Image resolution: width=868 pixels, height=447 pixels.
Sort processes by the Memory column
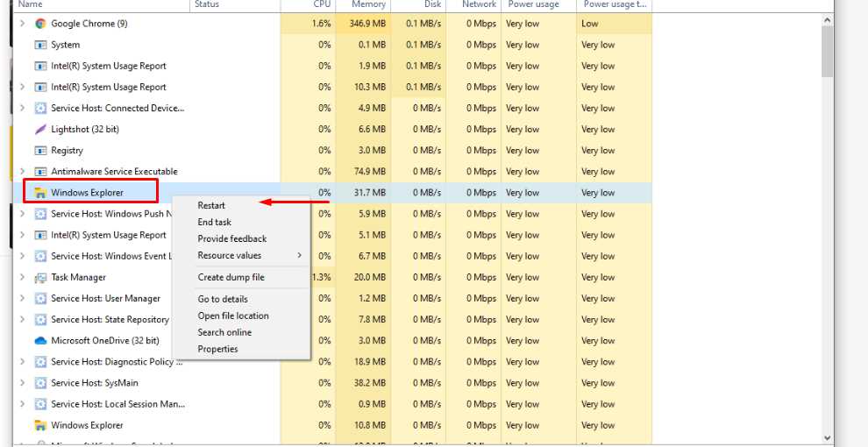tap(368, 4)
